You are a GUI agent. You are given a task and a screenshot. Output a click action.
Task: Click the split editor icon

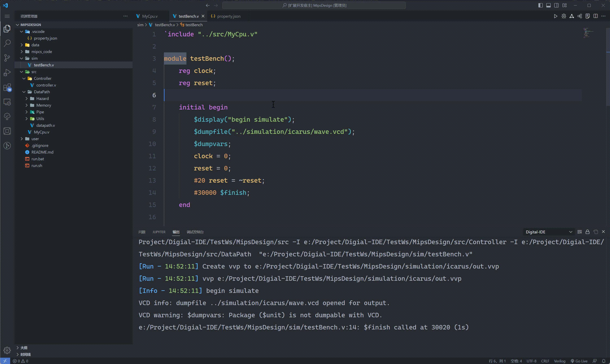click(596, 16)
